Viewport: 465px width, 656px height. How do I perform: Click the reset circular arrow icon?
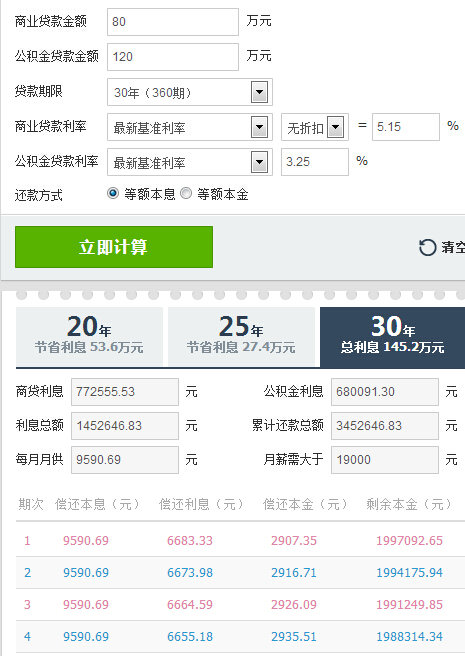click(427, 247)
